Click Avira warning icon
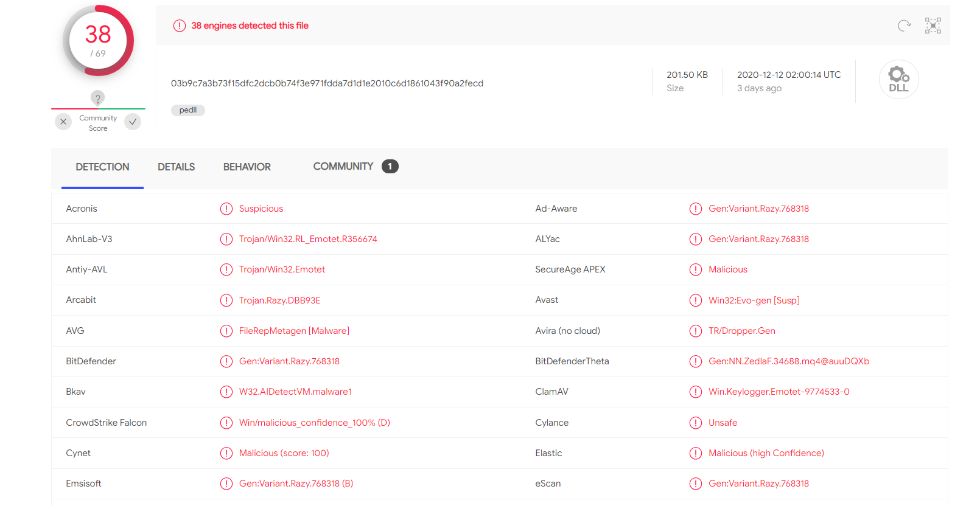 696,331
